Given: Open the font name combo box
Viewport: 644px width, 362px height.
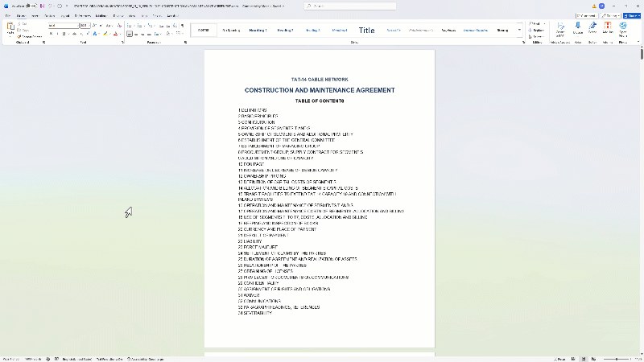Looking at the screenshot, I should [64, 26].
